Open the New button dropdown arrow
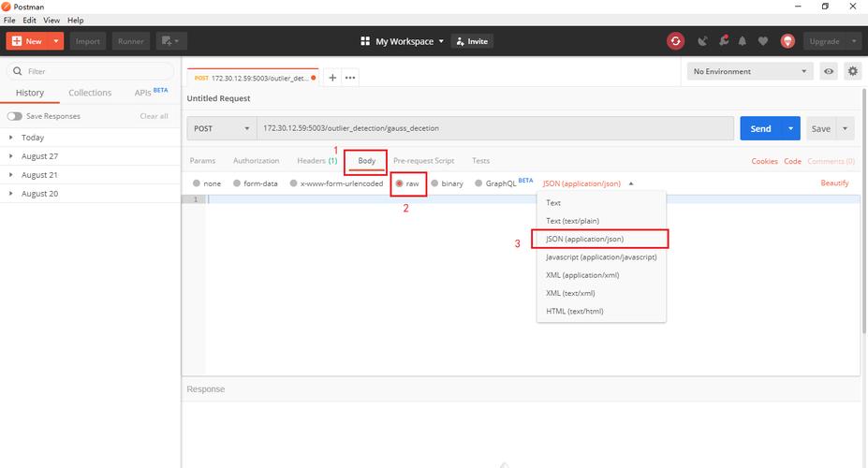868x468 pixels. 56,41
